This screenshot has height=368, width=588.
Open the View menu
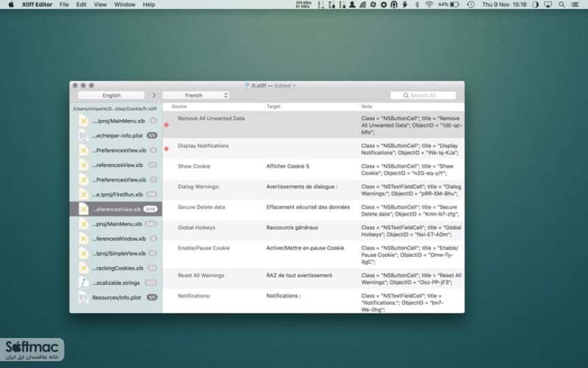click(x=100, y=5)
